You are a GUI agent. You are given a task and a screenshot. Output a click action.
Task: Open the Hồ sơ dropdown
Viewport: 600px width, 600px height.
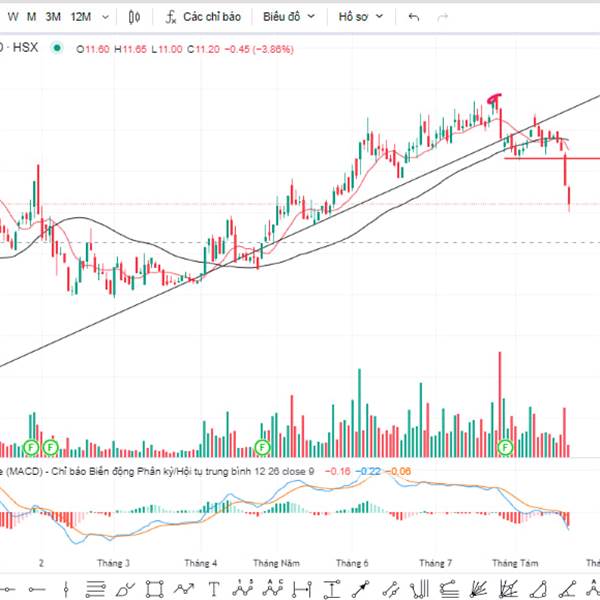[360, 17]
